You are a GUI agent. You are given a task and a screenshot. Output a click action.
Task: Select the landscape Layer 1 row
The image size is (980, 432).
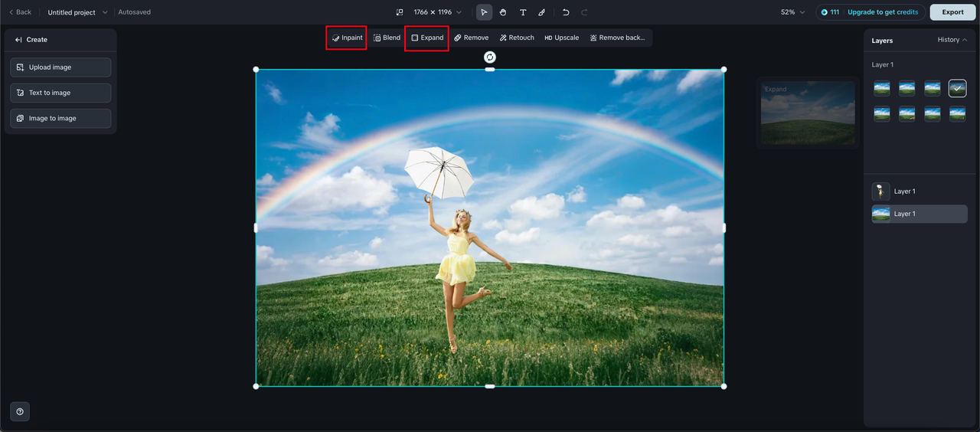920,214
